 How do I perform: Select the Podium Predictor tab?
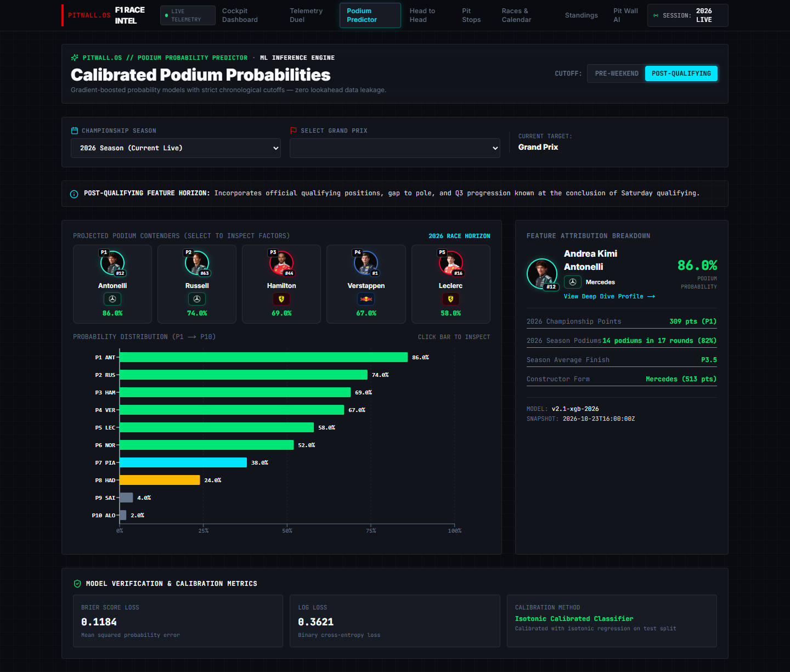(x=370, y=15)
